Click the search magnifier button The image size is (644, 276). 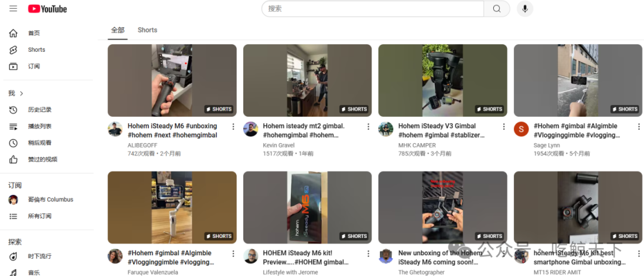click(497, 8)
